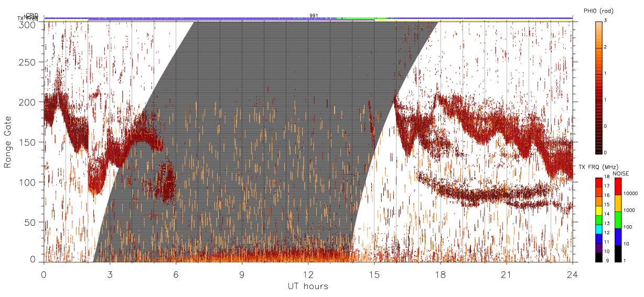This screenshot has height=297, width=644.
Task: Click the red 17–18 MHz TX FRQ swatch
Action: click(598, 182)
